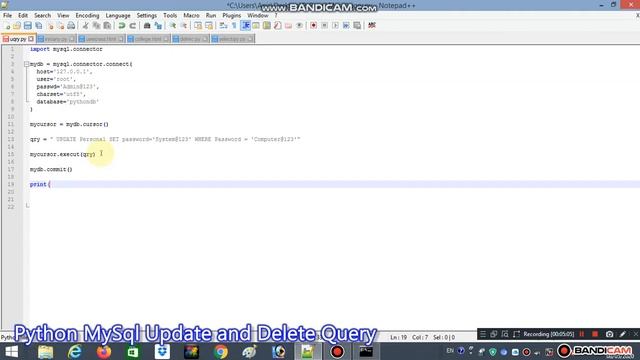Screen dimensions: 640x360
Task: Open the File menu
Action: [x=7, y=16]
